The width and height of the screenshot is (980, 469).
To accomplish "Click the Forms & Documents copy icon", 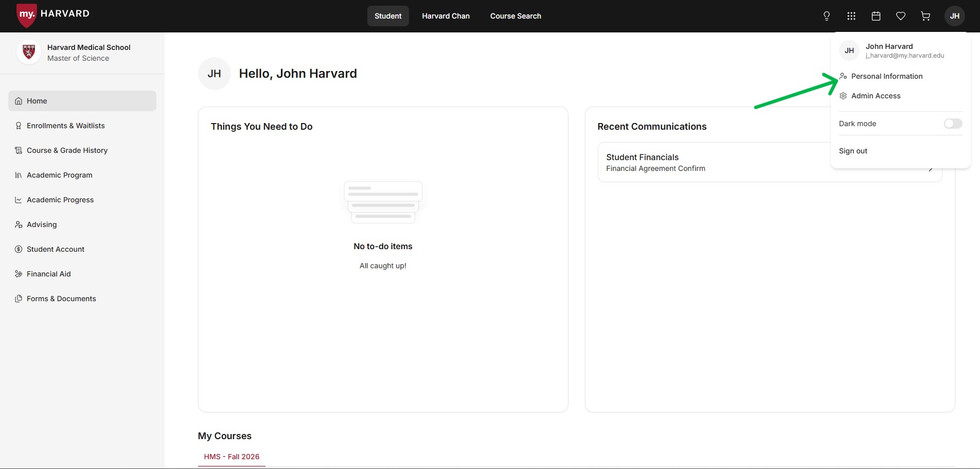I will (19, 299).
